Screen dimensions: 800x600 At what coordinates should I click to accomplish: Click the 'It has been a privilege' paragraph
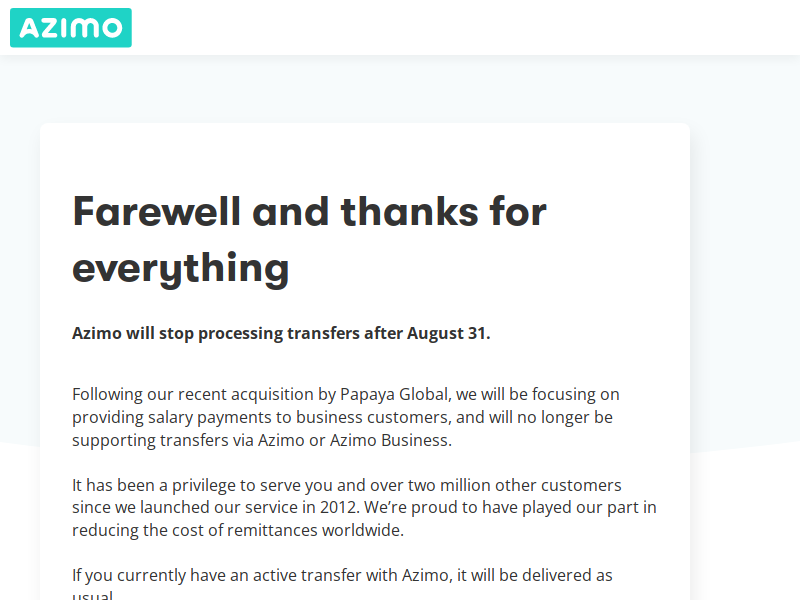click(x=364, y=508)
